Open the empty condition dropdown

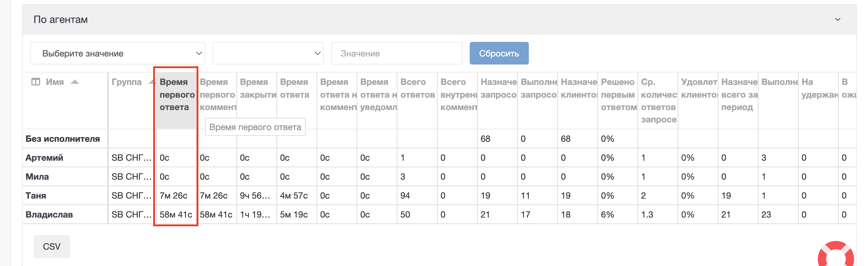click(x=268, y=53)
